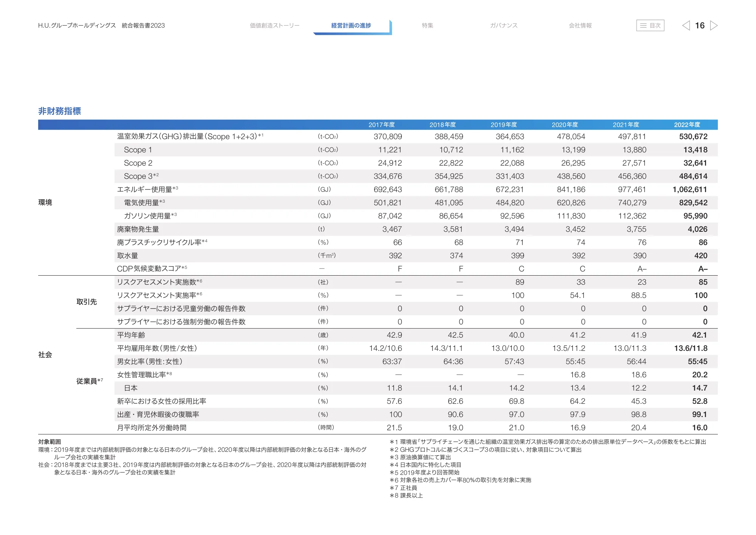Click the next page arrow icon

click(x=714, y=26)
